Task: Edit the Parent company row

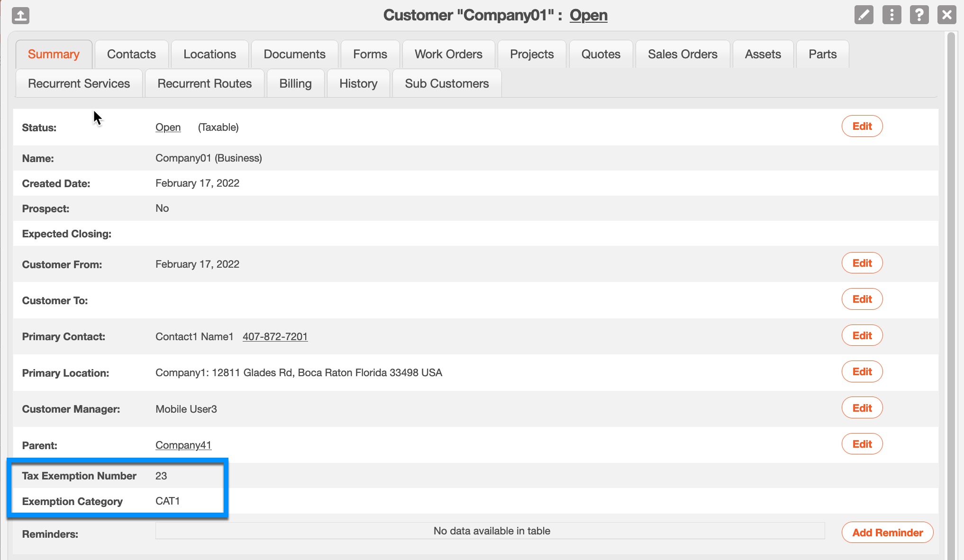Action: [862, 444]
